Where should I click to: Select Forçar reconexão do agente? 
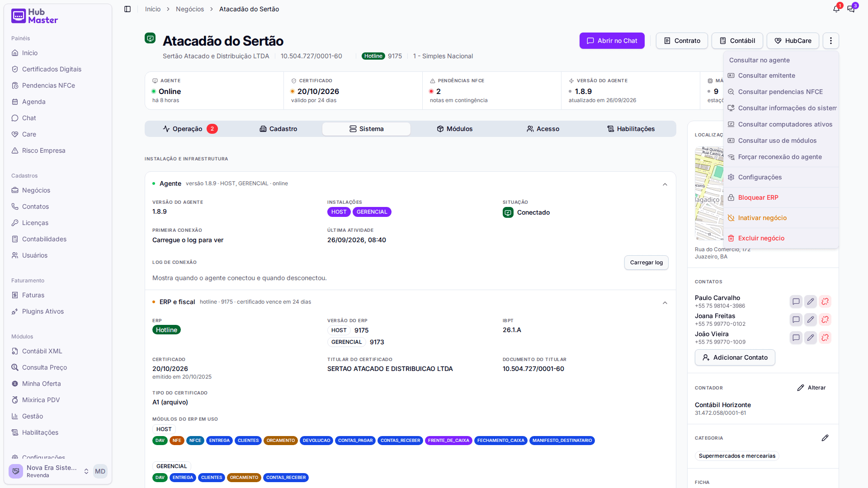coord(781,157)
